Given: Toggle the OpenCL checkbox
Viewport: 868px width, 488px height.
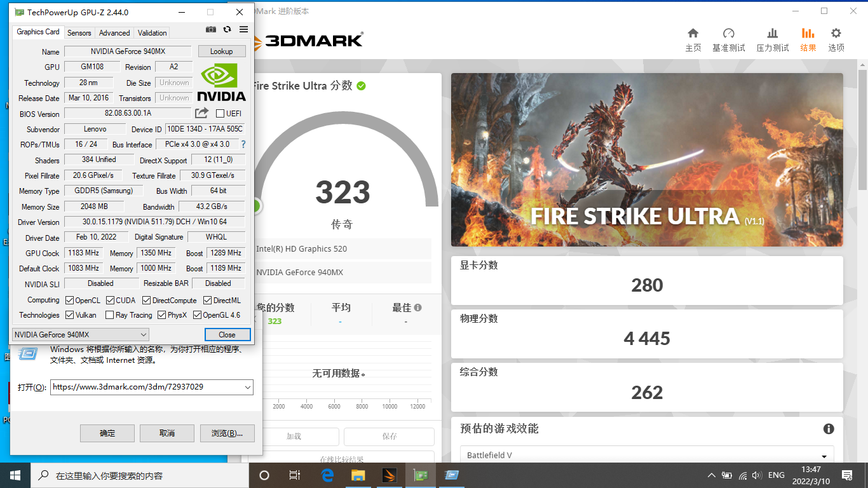Looking at the screenshot, I should (70, 300).
